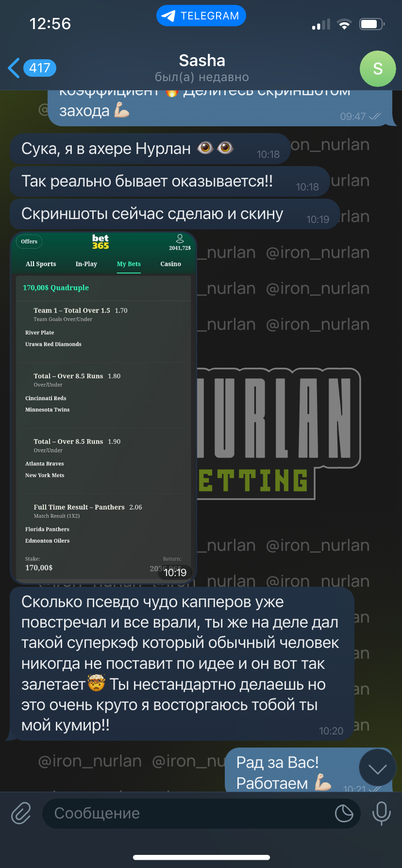Viewport: 402px width, 868px height.
Task: Tap "Casino" tab in the screenshot
Action: (170, 264)
